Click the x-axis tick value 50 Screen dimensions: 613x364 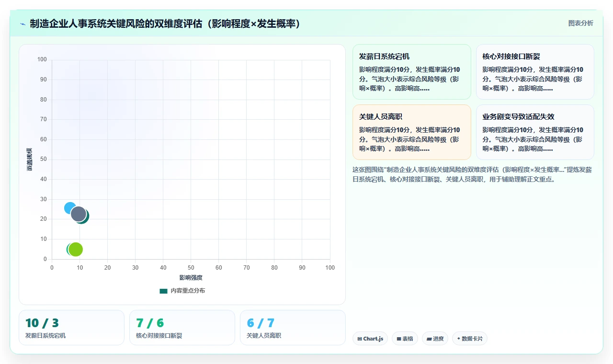click(x=191, y=268)
